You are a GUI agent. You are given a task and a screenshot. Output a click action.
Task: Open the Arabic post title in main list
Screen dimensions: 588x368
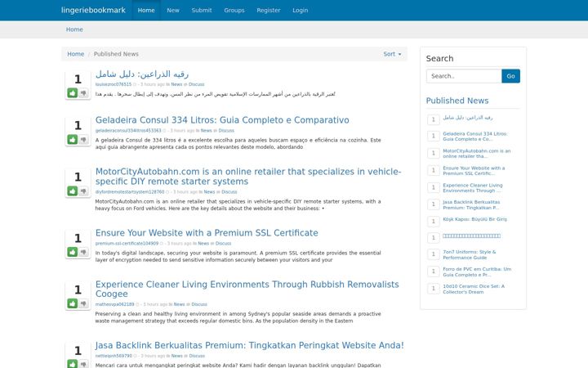(142, 74)
